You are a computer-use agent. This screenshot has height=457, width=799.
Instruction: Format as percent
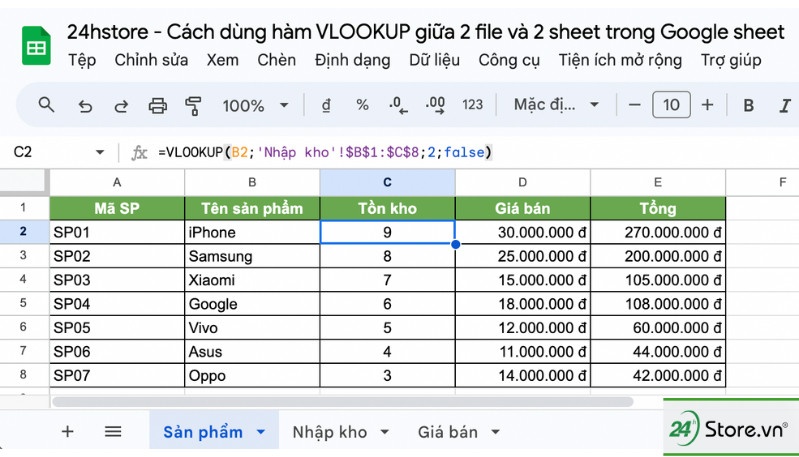click(362, 105)
